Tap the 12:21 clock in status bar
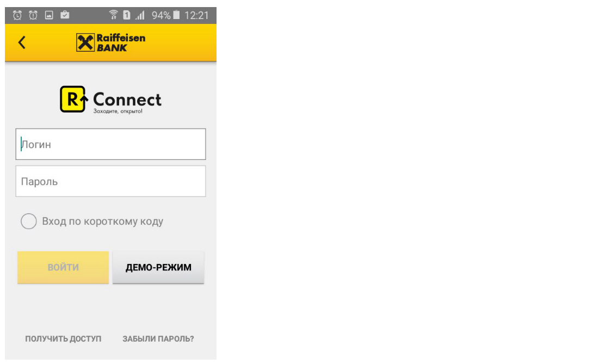593x364 pixels. pos(196,15)
